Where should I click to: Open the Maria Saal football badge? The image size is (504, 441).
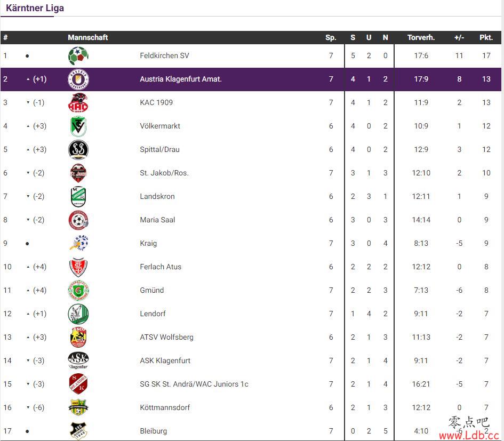(x=78, y=220)
